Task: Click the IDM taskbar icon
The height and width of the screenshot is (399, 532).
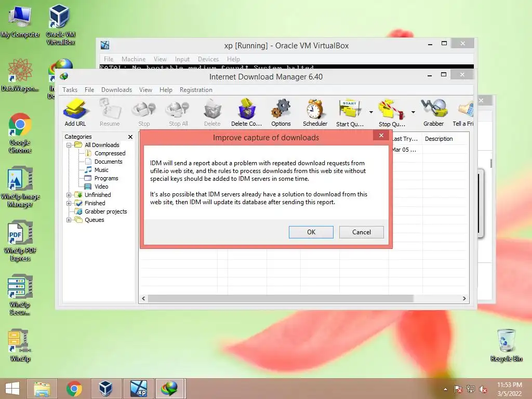Action: pos(170,389)
